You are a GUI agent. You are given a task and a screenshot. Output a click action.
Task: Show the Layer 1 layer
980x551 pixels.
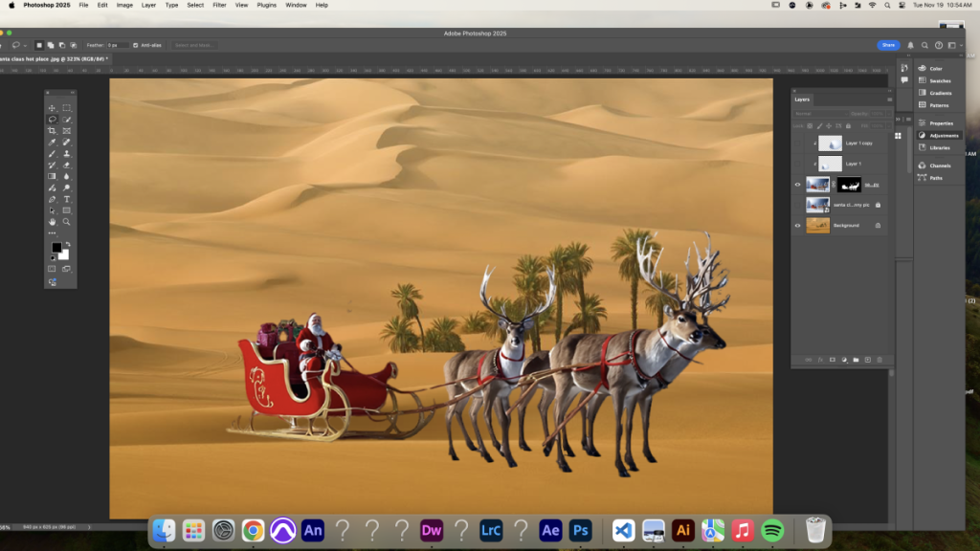[797, 164]
